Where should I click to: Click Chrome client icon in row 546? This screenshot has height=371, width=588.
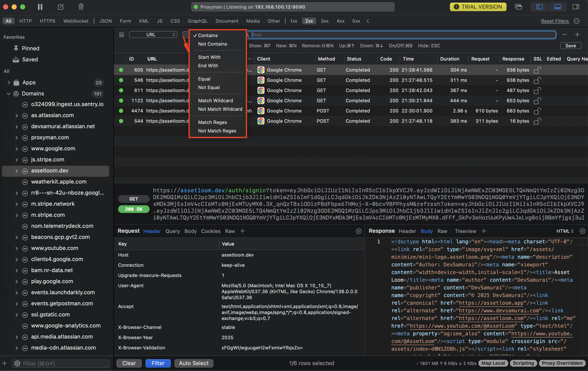261,80
